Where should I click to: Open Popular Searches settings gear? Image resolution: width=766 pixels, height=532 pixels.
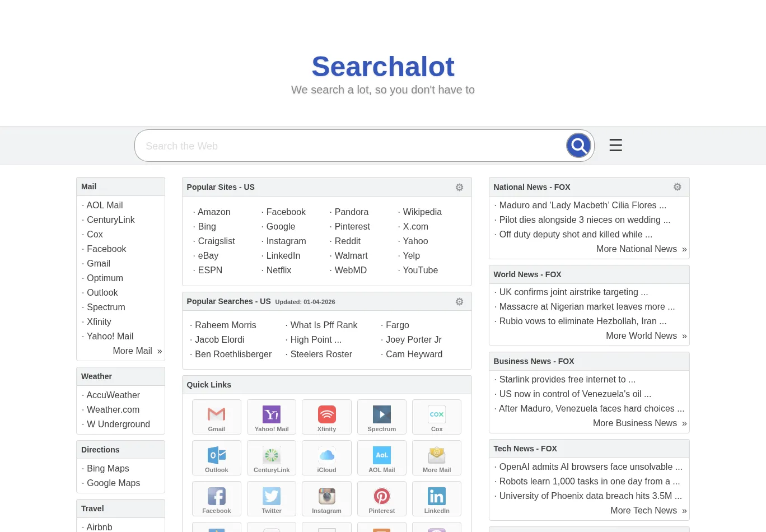tap(459, 302)
